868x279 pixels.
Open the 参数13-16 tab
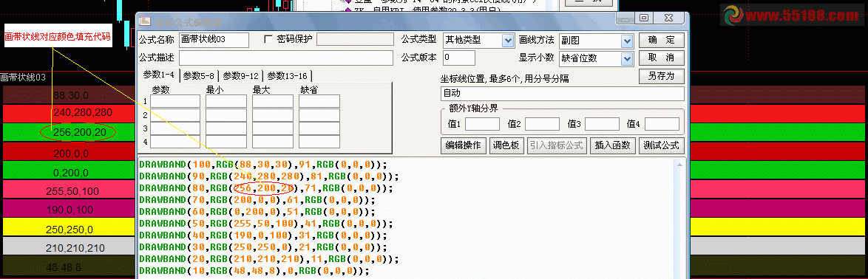point(288,76)
